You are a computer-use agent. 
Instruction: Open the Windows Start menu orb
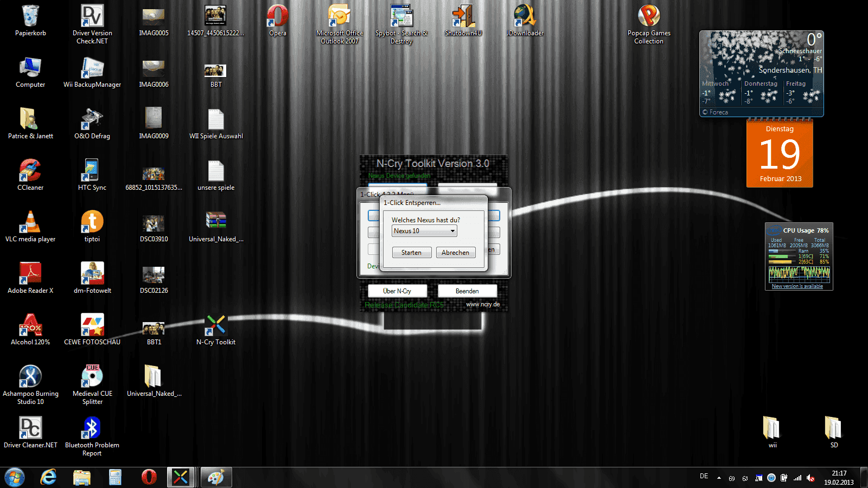click(15, 477)
